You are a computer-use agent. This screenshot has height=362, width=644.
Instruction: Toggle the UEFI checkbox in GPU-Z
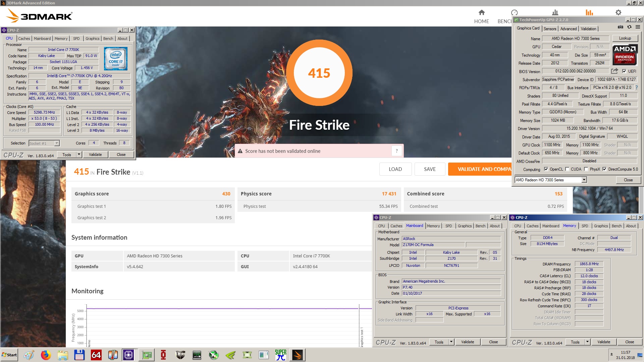pyautogui.click(x=624, y=71)
